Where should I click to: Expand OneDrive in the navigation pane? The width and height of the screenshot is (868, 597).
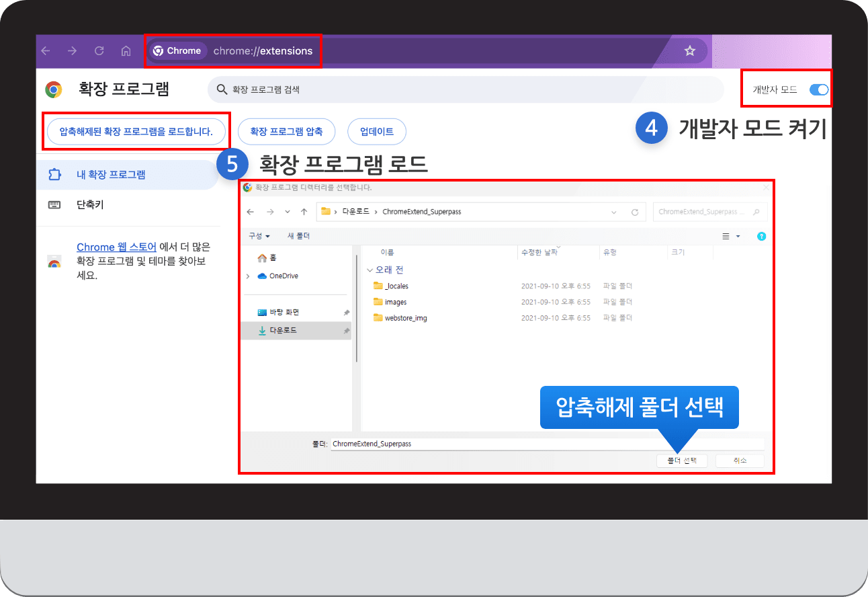[x=247, y=276]
